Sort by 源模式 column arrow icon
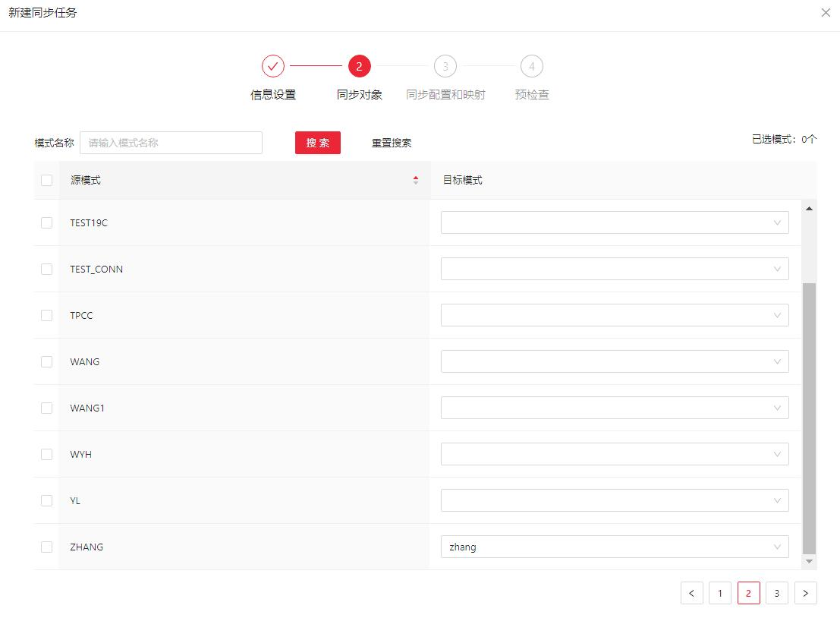 point(416,180)
